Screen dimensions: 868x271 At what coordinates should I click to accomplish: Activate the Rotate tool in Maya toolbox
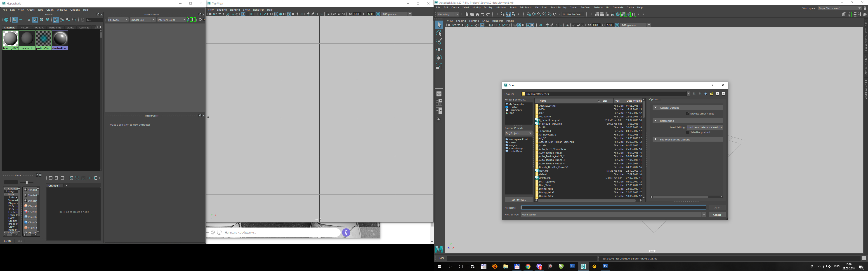click(x=439, y=58)
